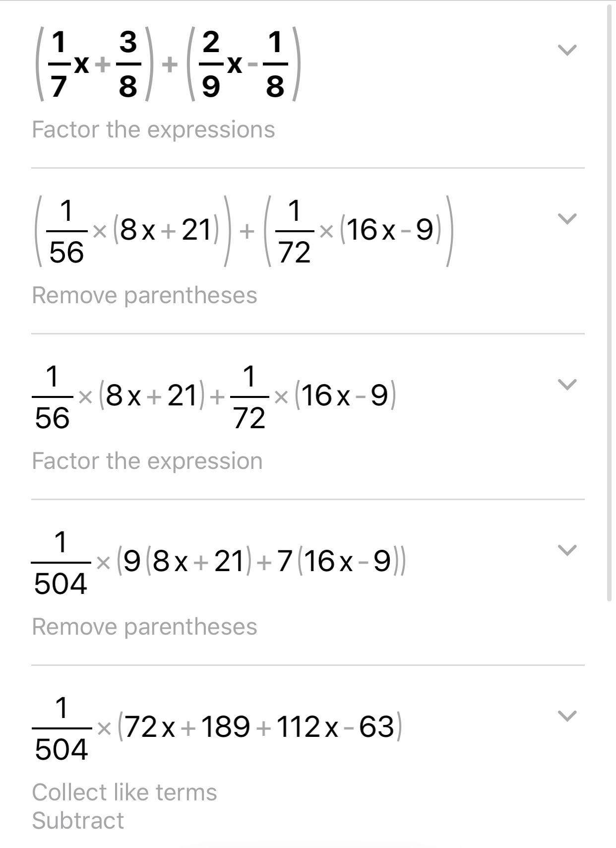This screenshot has width=616, height=848.
Task: Select the 'Factor the expressions' hint text
Action: point(153,130)
